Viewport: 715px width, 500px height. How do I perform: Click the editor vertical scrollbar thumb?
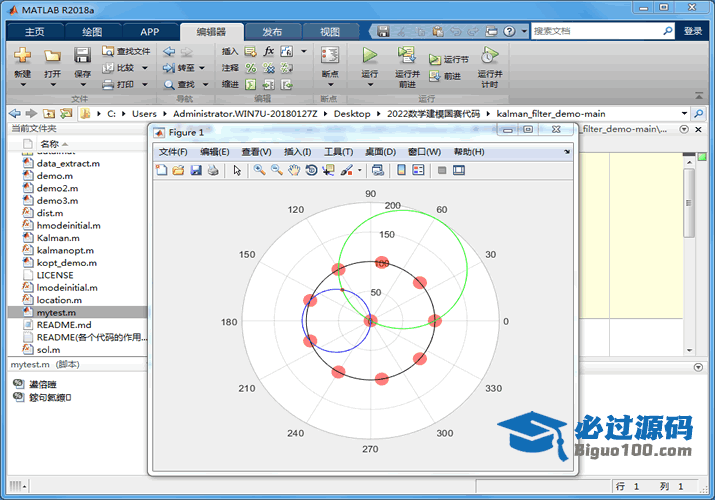[689, 203]
